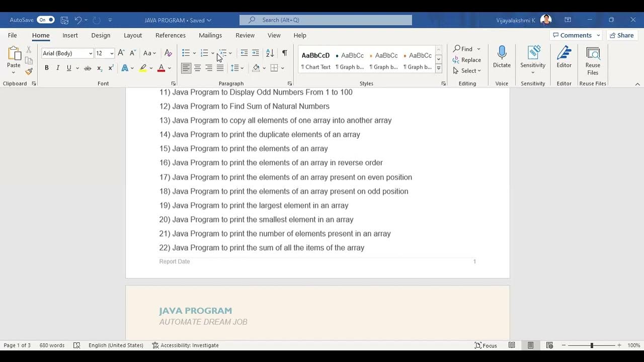Open Paragraph settings dialog launcher

point(290,83)
